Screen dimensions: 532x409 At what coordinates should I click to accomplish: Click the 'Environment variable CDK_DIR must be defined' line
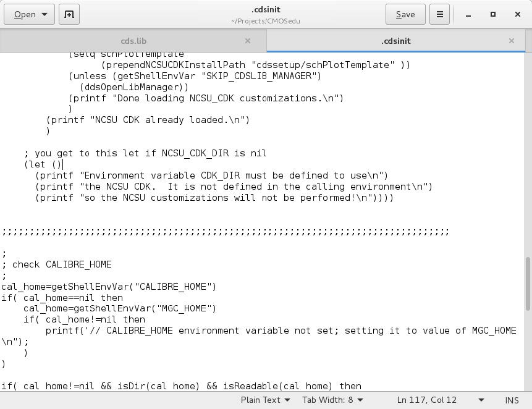point(211,175)
